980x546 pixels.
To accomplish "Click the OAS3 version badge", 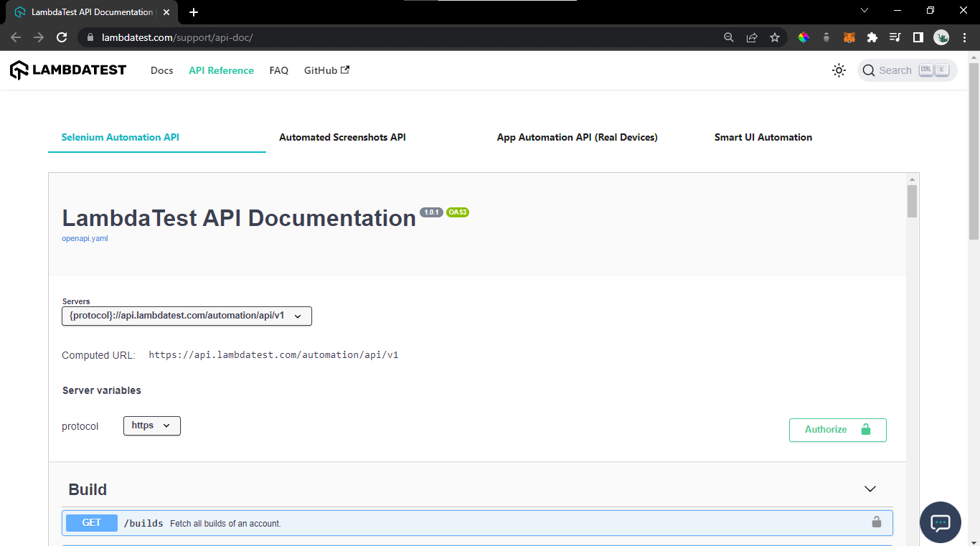I will 458,212.
